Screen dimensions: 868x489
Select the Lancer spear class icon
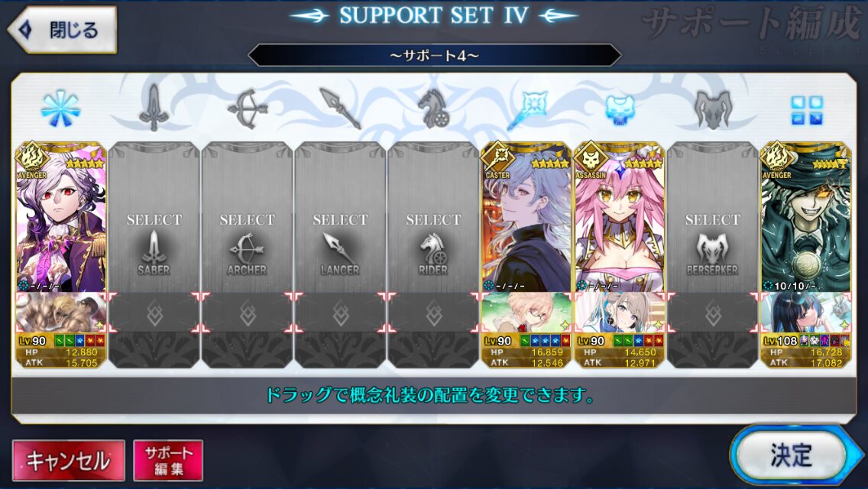tap(340, 108)
